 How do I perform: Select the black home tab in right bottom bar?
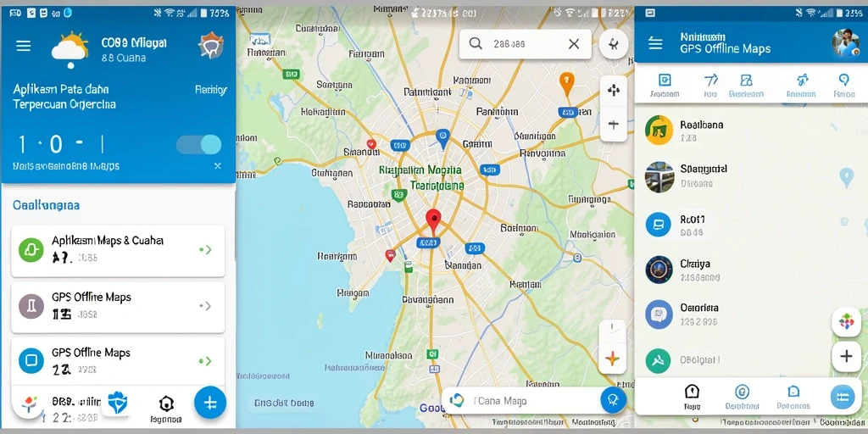(692, 397)
